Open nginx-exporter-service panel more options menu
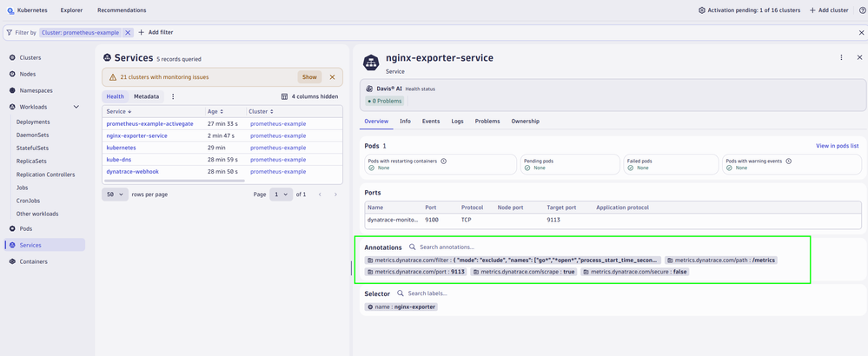The image size is (868, 356). coord(841,57)
